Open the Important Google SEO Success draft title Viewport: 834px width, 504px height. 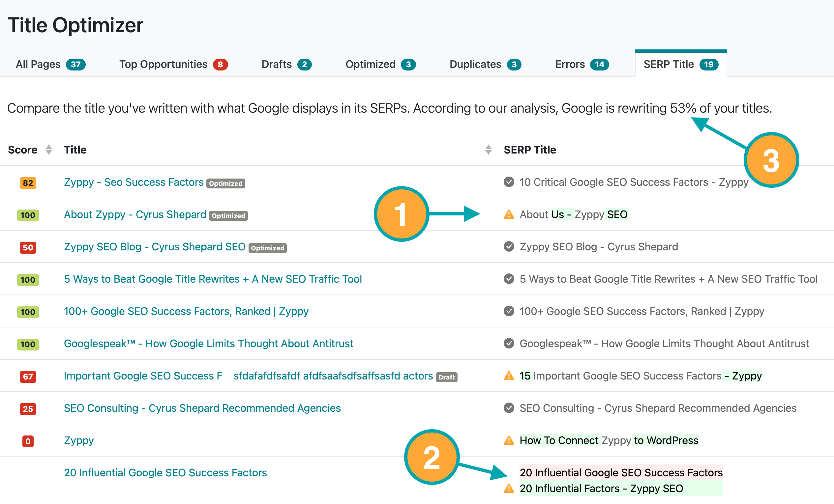coord(249,376)
